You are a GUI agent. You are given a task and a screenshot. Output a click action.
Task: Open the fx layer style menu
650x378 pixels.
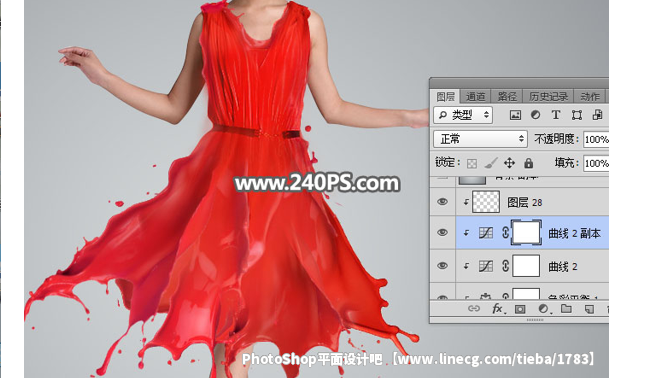coord(498,308)
